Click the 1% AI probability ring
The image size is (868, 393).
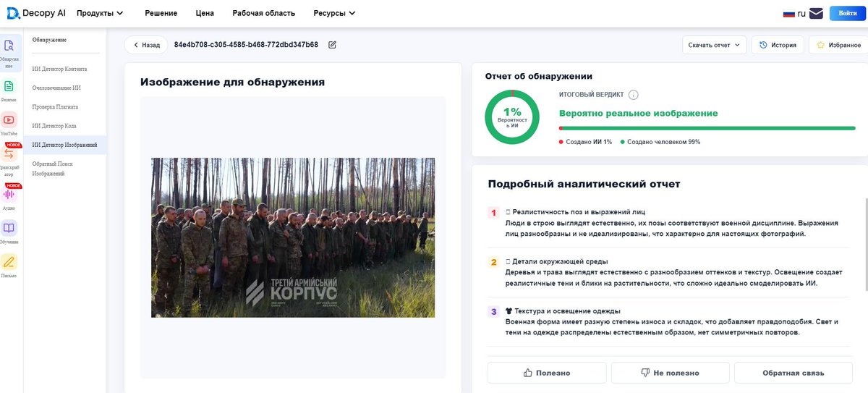click(x=512, y=117)
